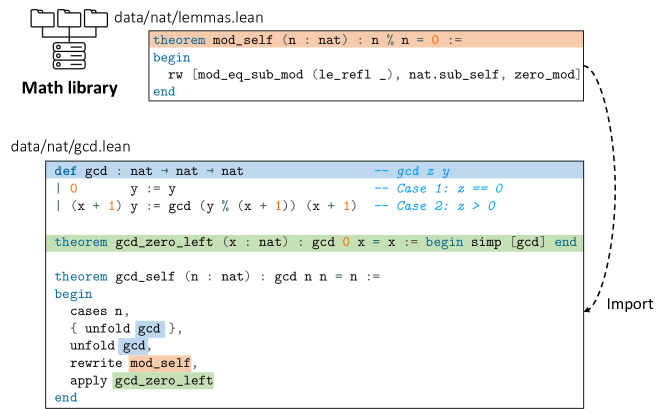Click the "-- gcd z y" comment

[412, 171]
